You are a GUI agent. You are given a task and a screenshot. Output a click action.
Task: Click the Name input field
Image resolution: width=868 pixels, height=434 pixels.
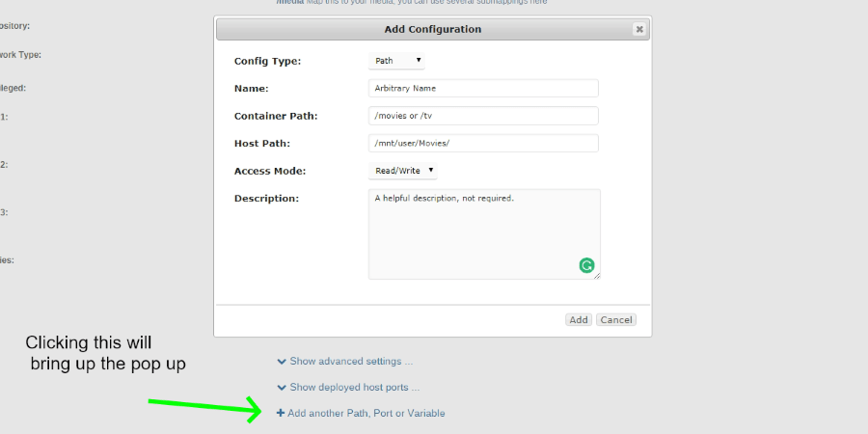pyautogui.click(x=483, y=88)
